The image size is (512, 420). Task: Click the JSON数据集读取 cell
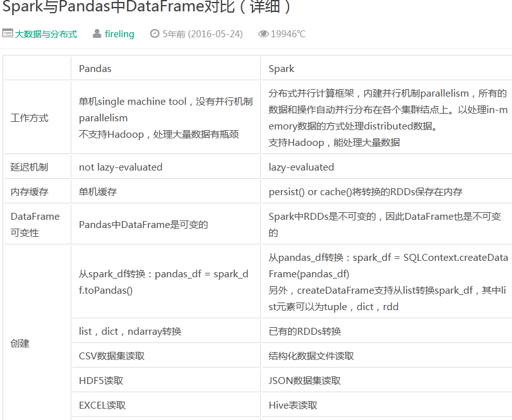point(386,380)
